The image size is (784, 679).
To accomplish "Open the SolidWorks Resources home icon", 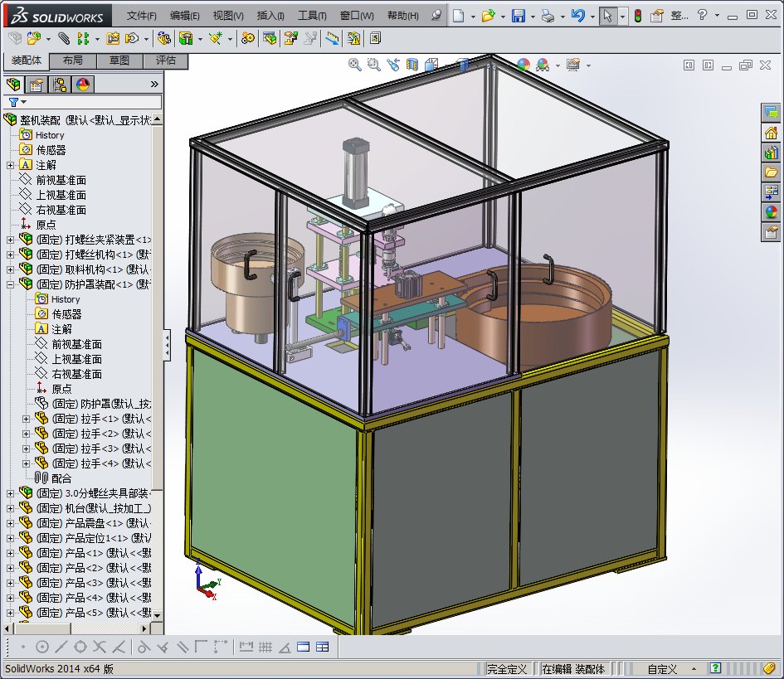I will 771,133.
